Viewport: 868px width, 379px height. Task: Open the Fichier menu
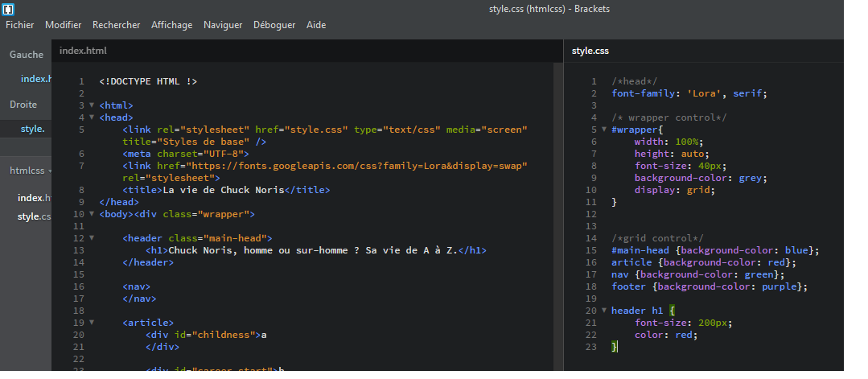point(20,25)
